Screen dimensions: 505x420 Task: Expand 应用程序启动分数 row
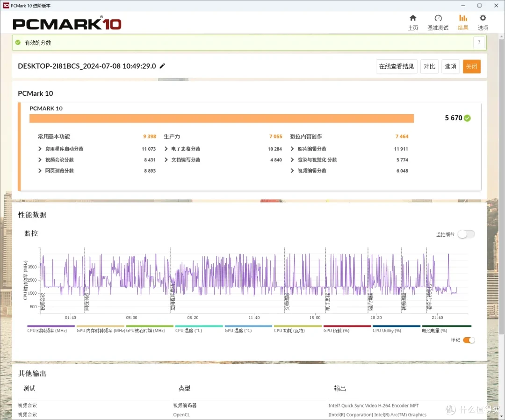pos(40,149)
